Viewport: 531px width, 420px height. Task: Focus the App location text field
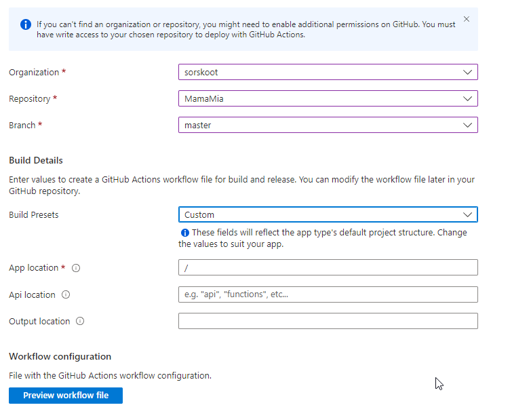(x=328, y=267)
